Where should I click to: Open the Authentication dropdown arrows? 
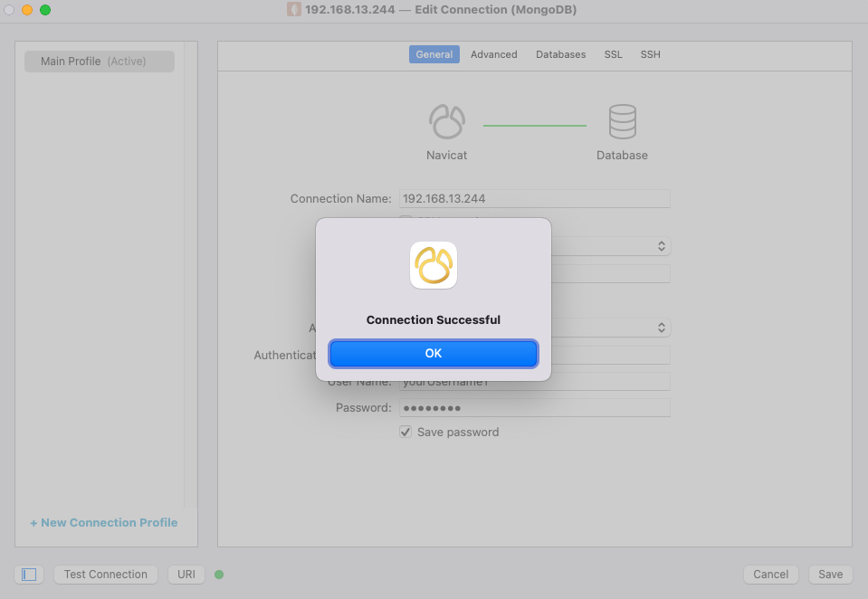661,328
